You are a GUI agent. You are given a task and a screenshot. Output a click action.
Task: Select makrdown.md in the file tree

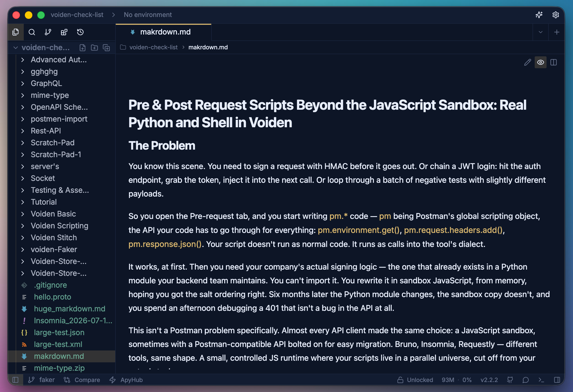[x=62, y=356]
